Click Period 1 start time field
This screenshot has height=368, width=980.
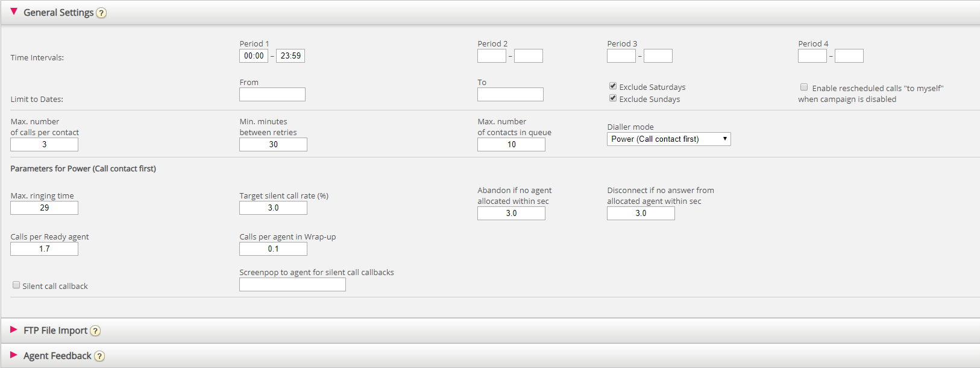[x=254, y=56]
